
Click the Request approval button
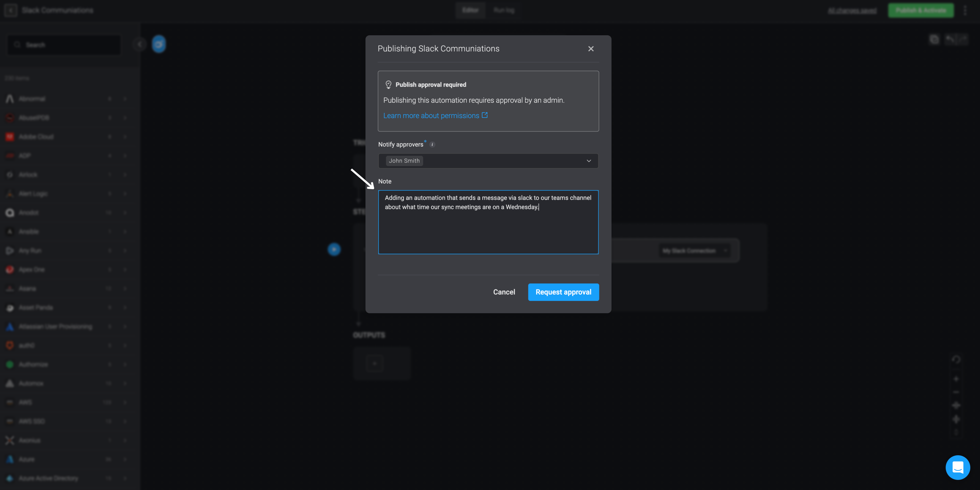click(x=563, y=292)
